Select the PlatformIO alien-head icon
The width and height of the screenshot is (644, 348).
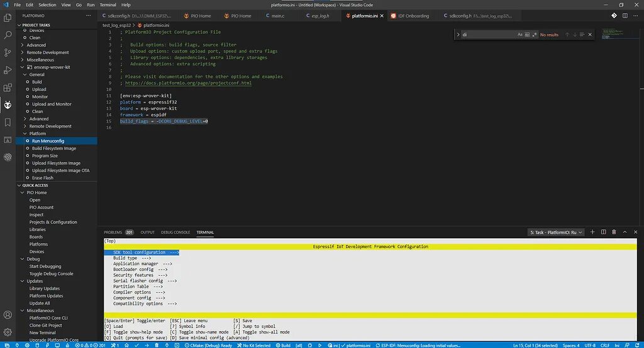[x=8, y=105]
